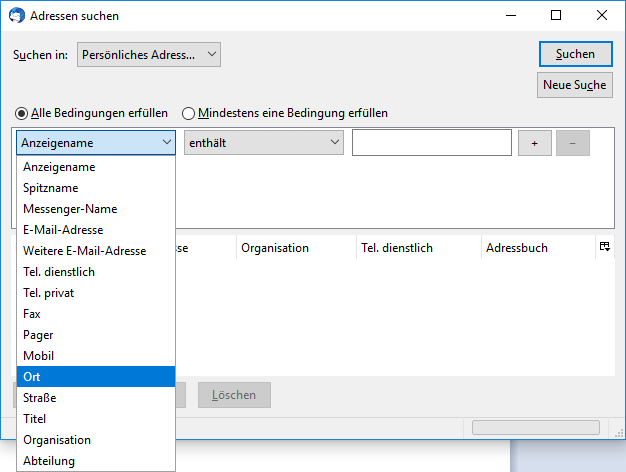Select 'Mobil' in the dropdown list
This screenshot has width=626, height=472.
pos(96,356)
